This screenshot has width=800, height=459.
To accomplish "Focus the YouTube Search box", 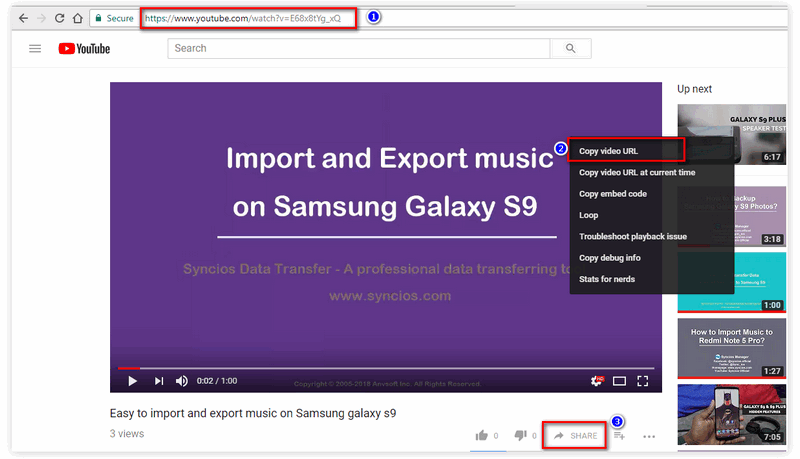I will [x=359, y=48].
